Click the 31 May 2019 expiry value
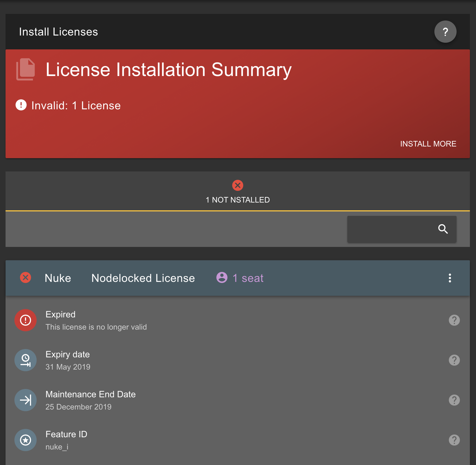The height and width of the screenshot is (465, 476). pyautogui.click(x=68, y=367)
